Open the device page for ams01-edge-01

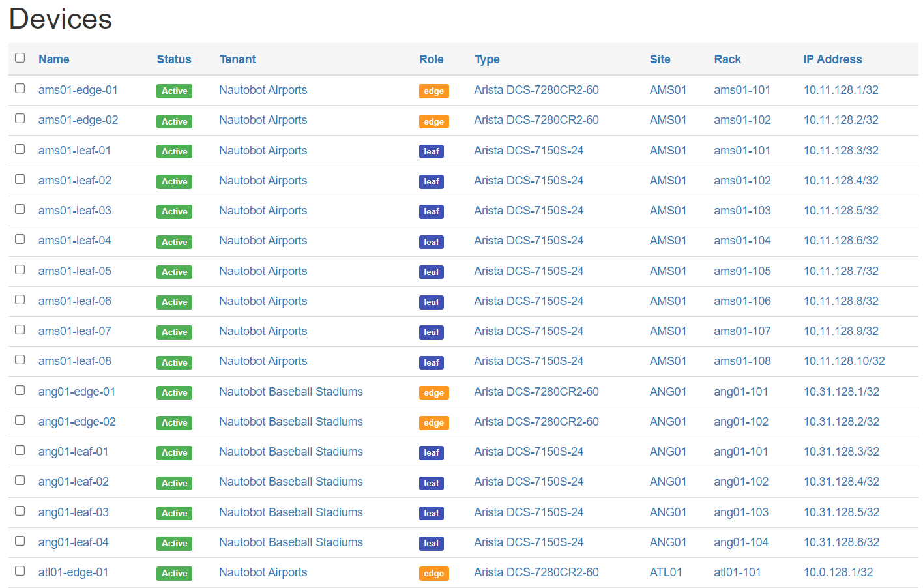tap(78, 89)
